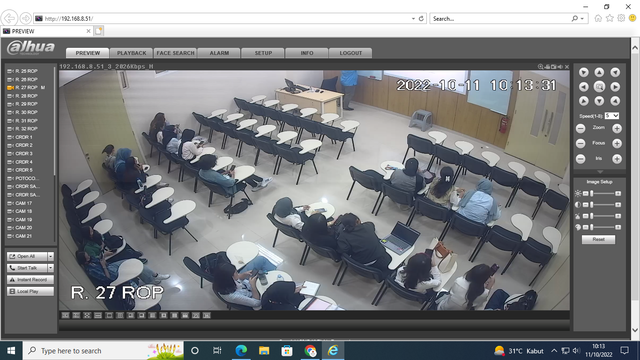Pan PTZ camera right

click(615, 87)
